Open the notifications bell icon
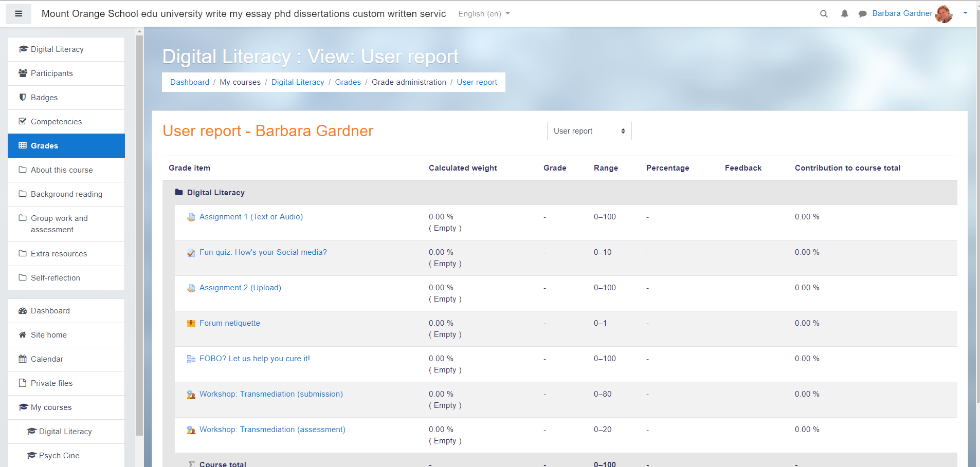Viewport: 980px width, 467px height. (x=844, y=14)
